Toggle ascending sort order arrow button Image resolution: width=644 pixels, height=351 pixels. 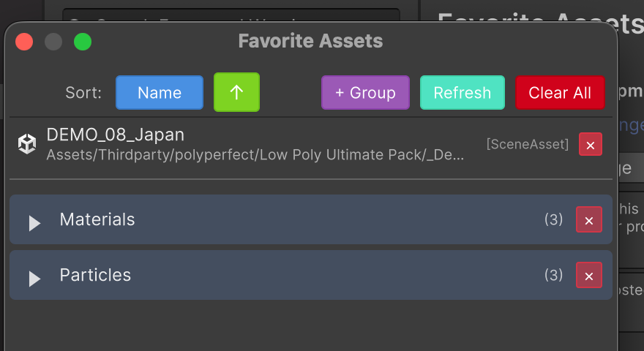[236, 92]
